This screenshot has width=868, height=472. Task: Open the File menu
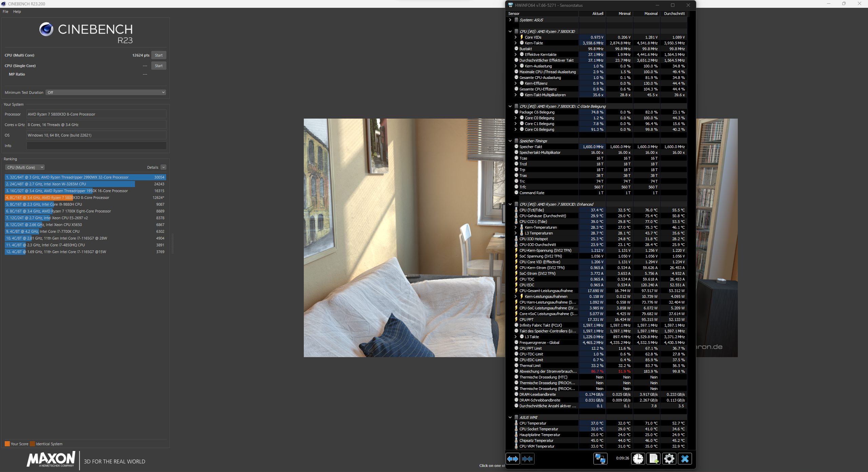point(5,12)
